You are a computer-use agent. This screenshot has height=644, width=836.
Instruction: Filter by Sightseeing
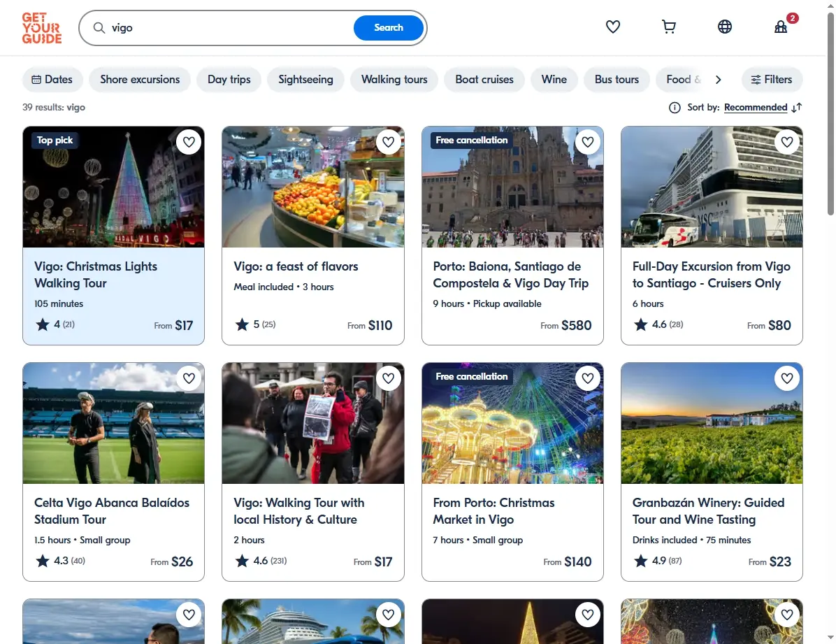305,80
